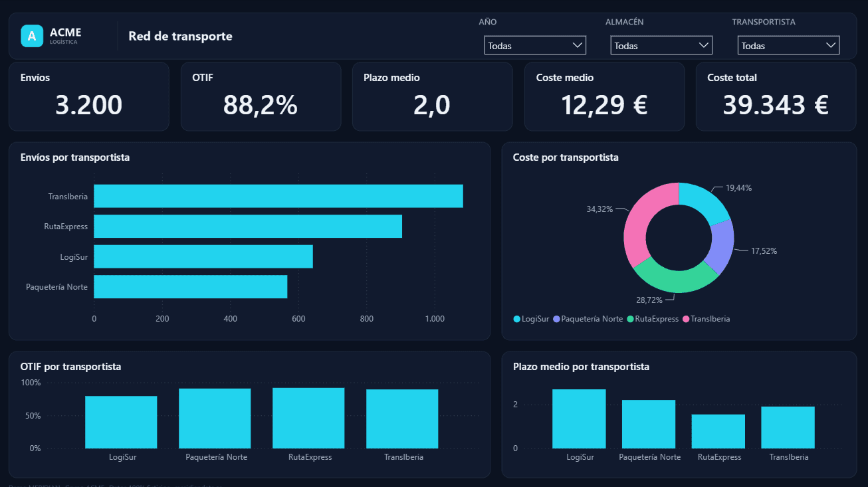Click the 1.000 axis label in Envíos chart
Viewport: 868px width, 487px height.
[435, 319]
